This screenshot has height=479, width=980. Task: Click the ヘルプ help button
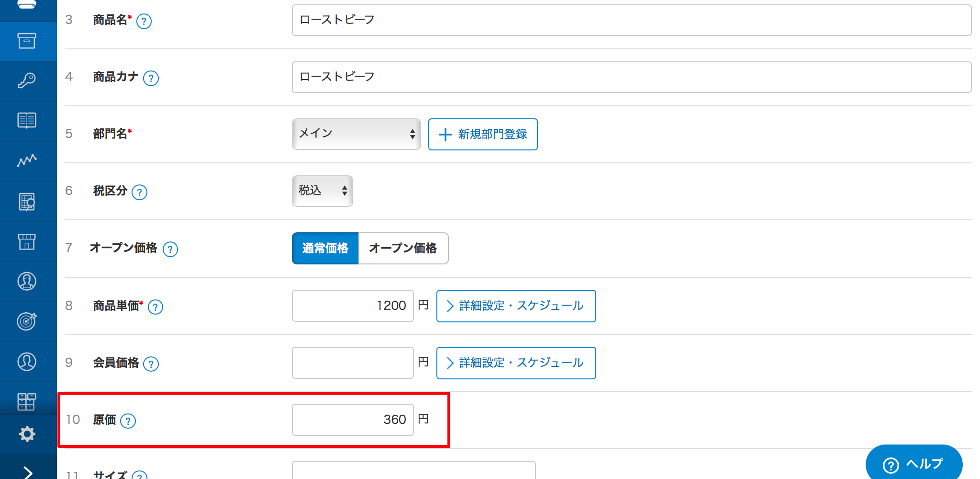tap(913, 464)
